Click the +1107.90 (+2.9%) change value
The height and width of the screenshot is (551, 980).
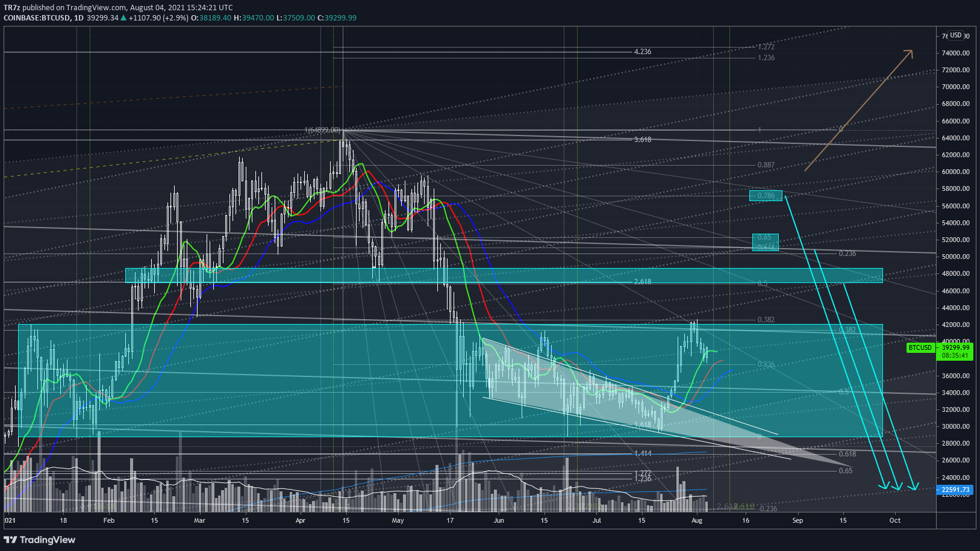pos(158,17)
